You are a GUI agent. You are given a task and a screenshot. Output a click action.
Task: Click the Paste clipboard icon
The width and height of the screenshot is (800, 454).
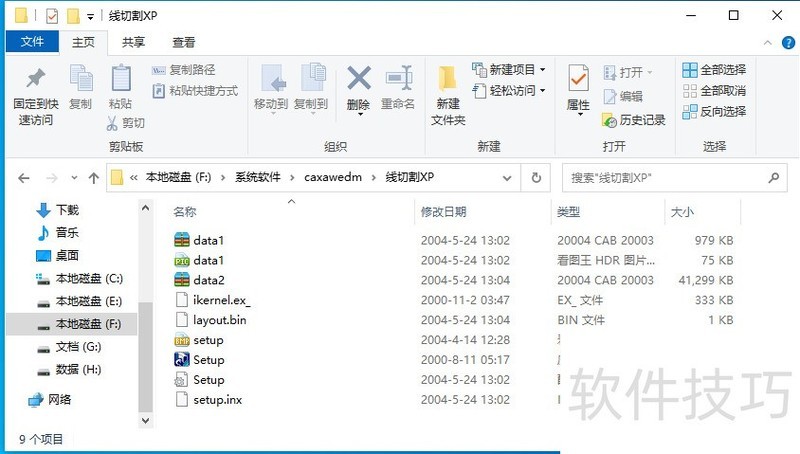click(121, 78)
